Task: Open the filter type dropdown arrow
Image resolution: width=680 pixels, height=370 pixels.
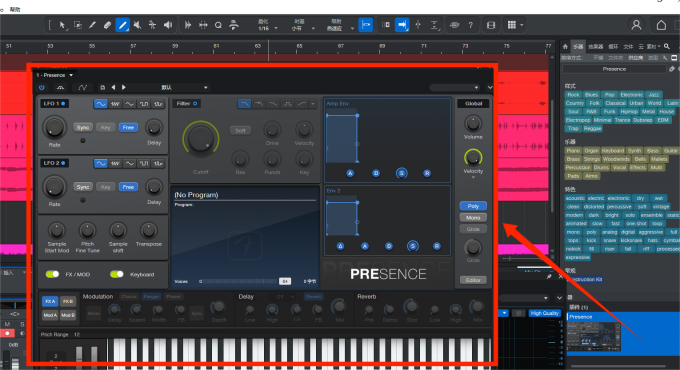Action: 313,104
